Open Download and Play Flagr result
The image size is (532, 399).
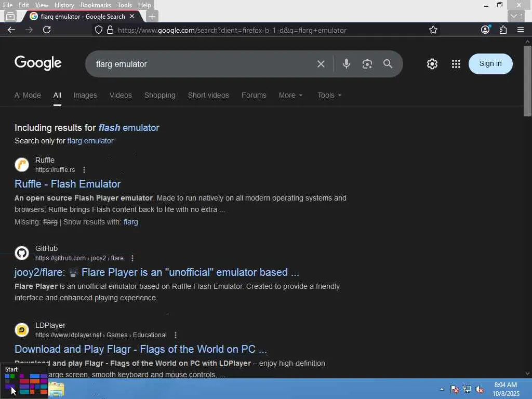click(141, 349)
